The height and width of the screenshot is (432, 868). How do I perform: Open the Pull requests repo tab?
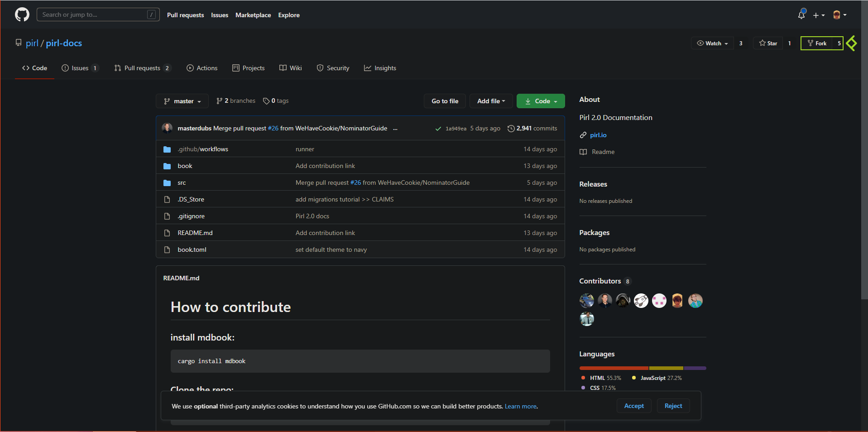pyautogui.click(x=143, y=68)
